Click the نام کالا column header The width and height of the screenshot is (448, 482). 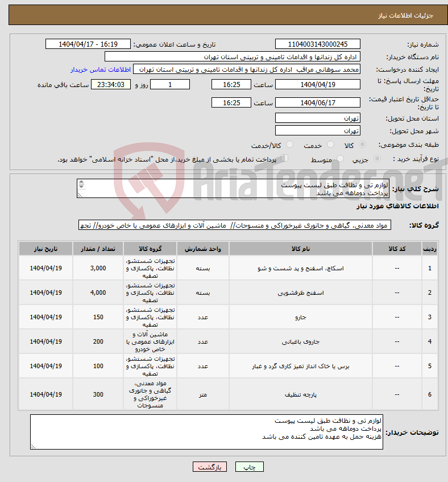301,249
